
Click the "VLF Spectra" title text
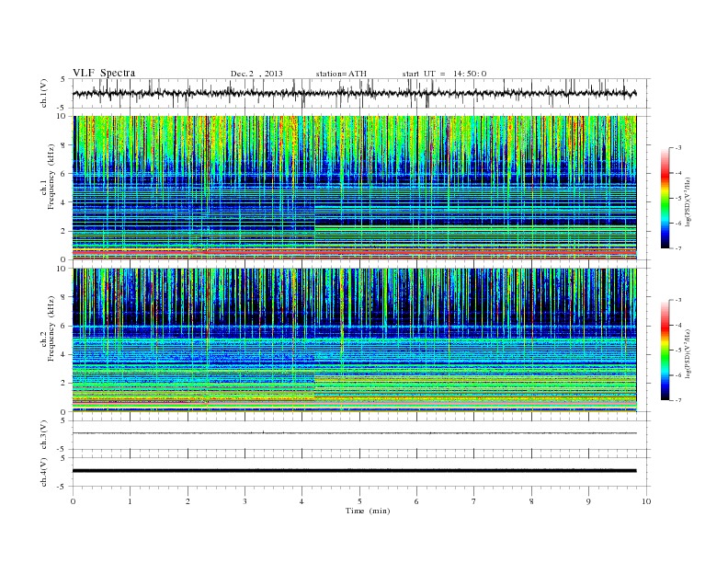click(104, 73)
